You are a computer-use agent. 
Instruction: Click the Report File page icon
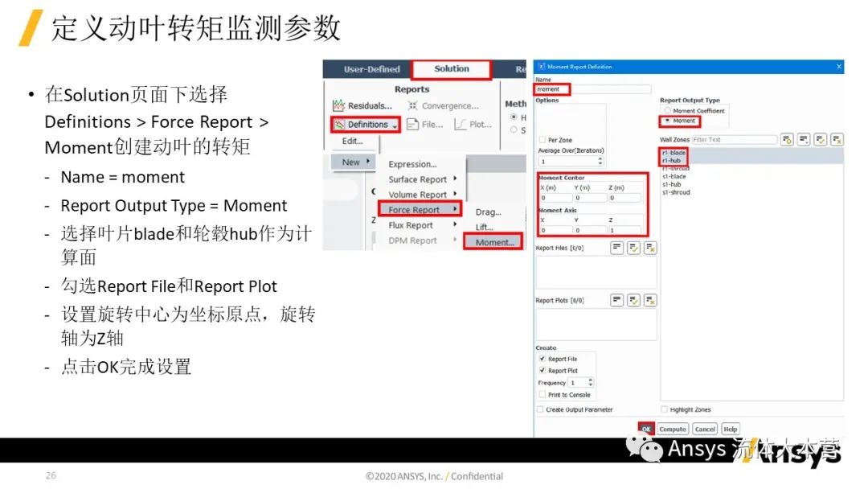click(412, 124)
